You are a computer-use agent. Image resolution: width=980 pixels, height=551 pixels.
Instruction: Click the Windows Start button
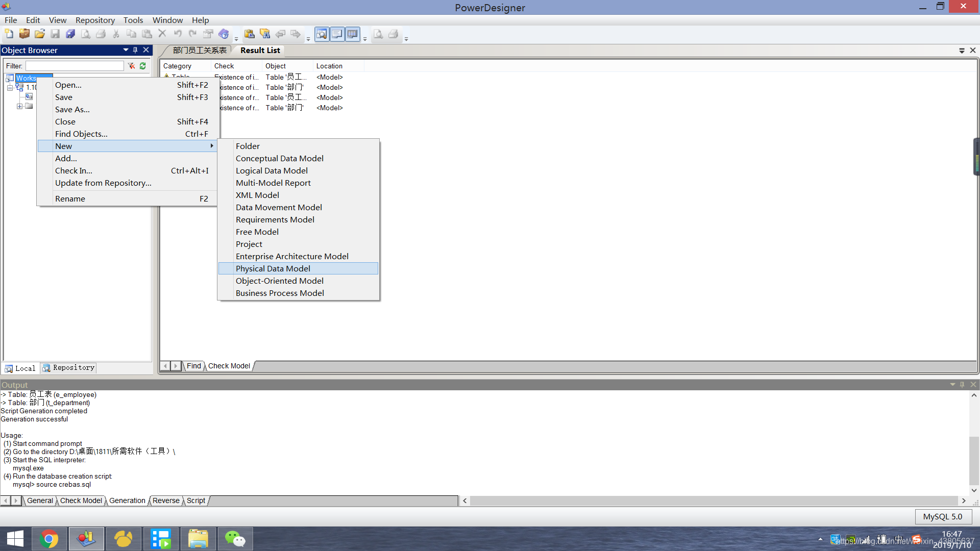[15, 539]
